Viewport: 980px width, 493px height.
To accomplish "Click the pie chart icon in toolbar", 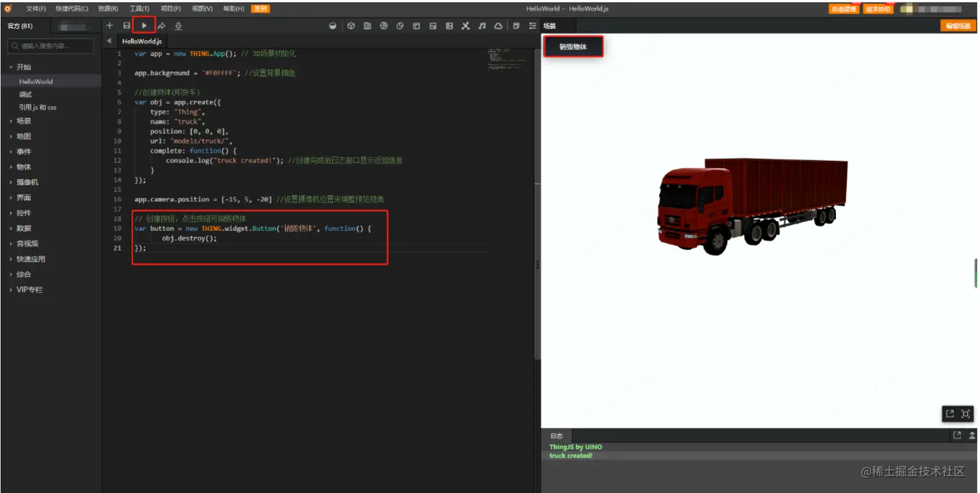I will pyautogui.click(x=400, y=26).
